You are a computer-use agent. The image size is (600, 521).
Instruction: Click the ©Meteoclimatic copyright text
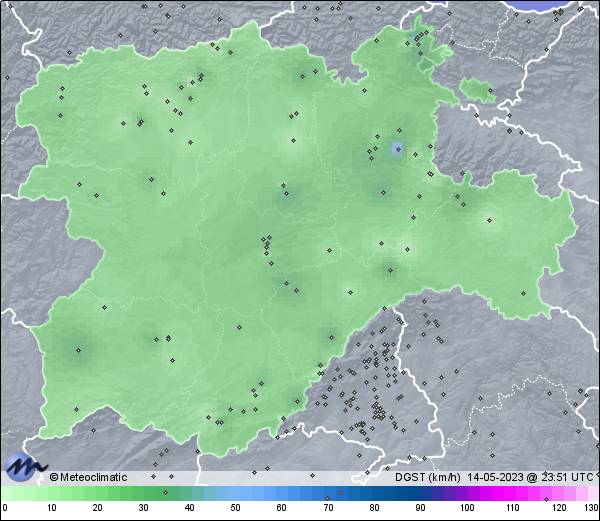tap(88, 477)
